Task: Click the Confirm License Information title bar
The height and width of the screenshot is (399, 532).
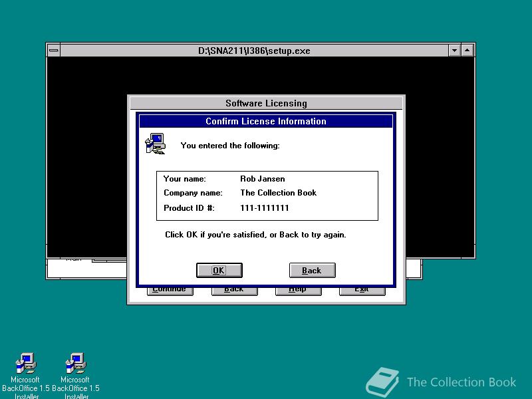Action: pos(266,121)
